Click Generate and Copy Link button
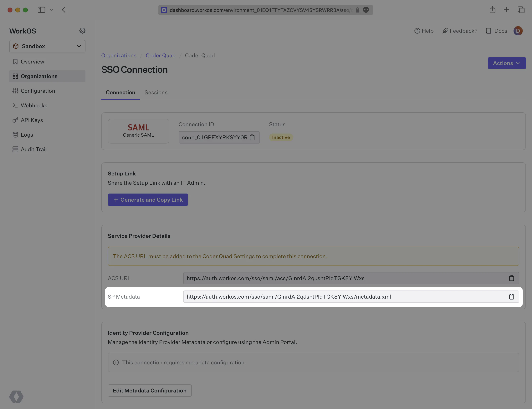This screenshot has height=409, width=532. [148, 200]
